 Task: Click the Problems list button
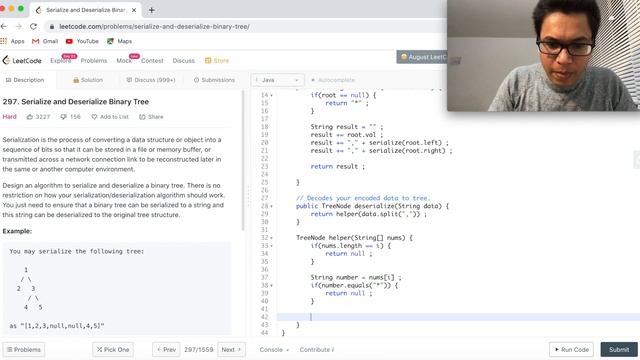click(x=24, y=350)
